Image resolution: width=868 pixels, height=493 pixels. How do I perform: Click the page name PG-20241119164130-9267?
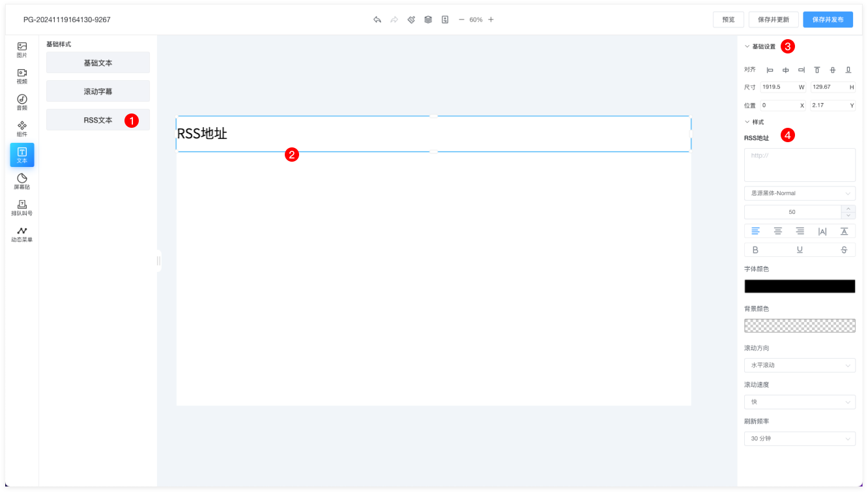[x=67, y=20]
